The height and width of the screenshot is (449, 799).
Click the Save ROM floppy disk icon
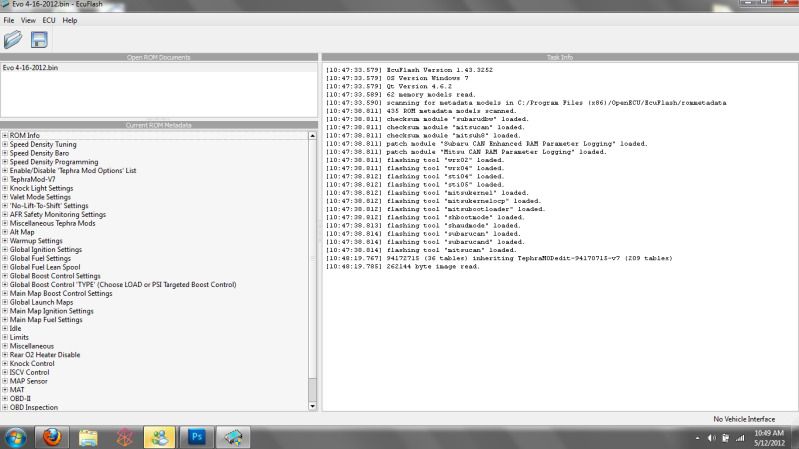point(39,39)
